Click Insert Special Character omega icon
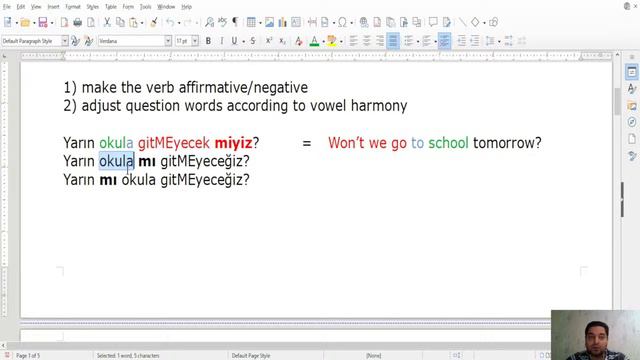The width and height of the screenshot is (640, 360). [x=342, y=22]
